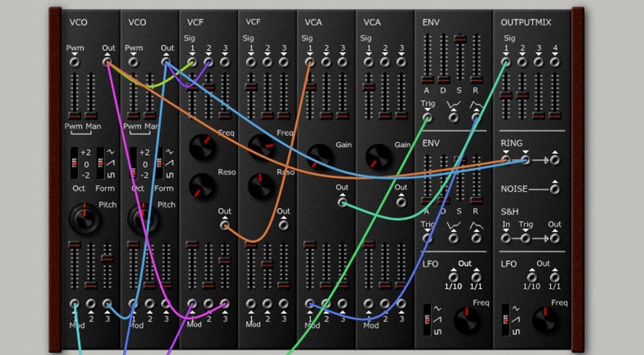This screenshot has width=644, height=355.
Task: Click Sig 1 jack on second VCA
Action: pos(369,62)
